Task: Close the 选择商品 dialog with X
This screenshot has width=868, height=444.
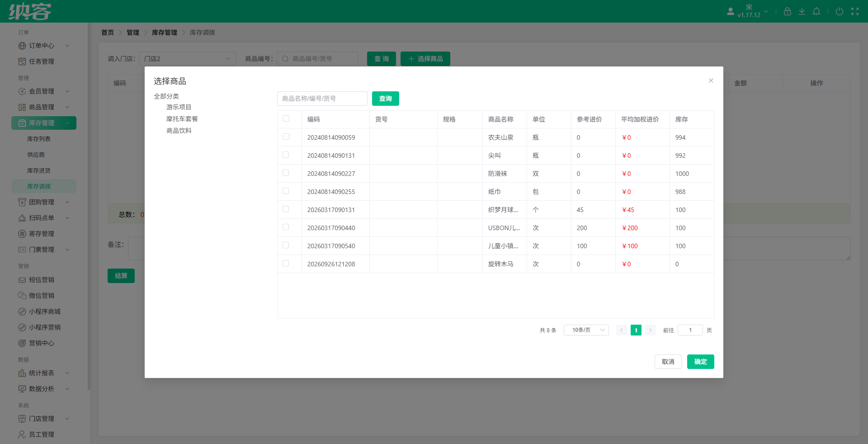Action: [x=711, y=80]
